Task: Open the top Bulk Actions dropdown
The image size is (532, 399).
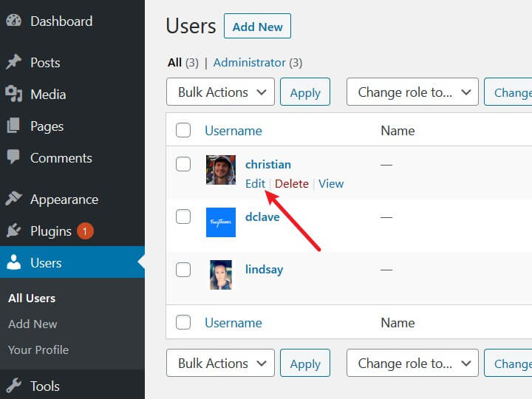Action: pos(220,92)
